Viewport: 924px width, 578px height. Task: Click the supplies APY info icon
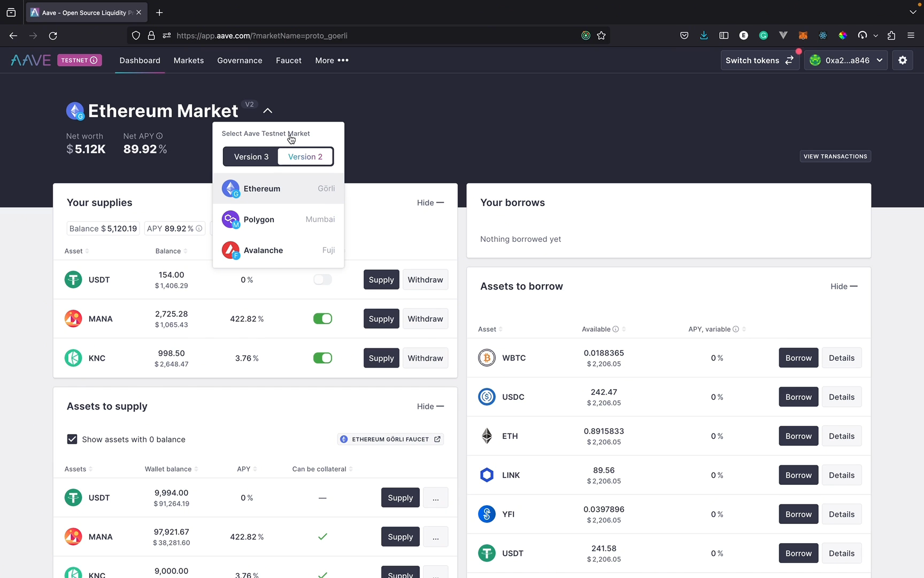[x=199, y=229]
